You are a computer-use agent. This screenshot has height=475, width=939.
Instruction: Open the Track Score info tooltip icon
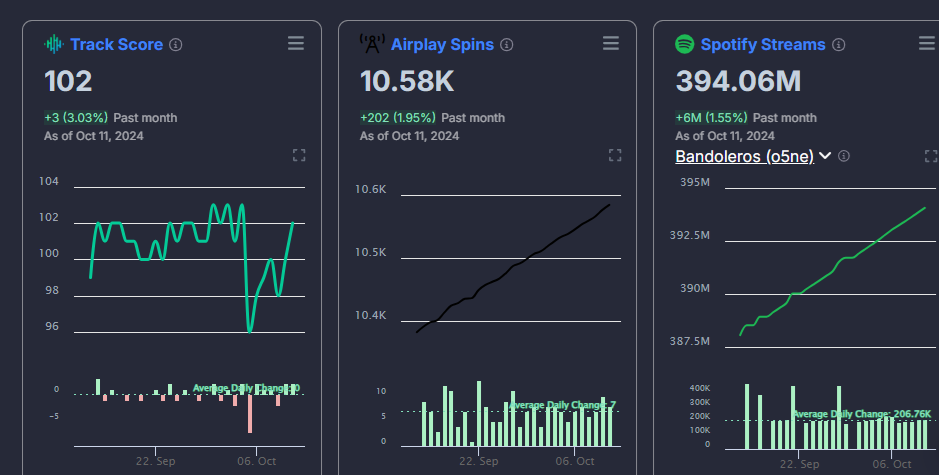point(176,45)
